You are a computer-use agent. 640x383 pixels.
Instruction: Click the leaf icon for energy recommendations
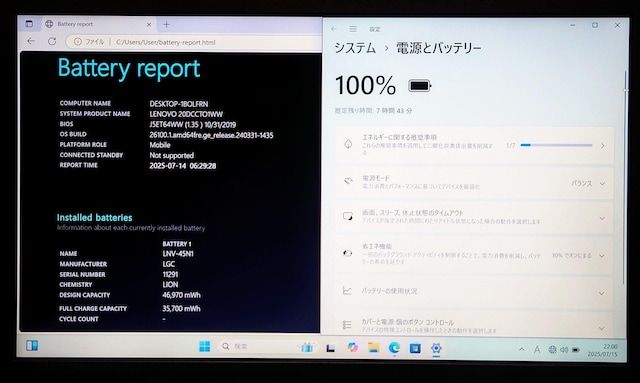click(x=348, y=144)
